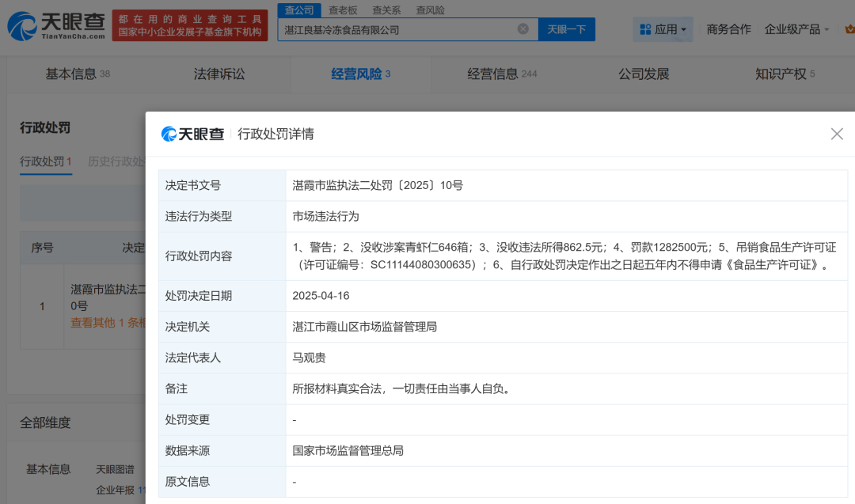Open the 应用 dropdown menu
855x504 pixels.
663,29
